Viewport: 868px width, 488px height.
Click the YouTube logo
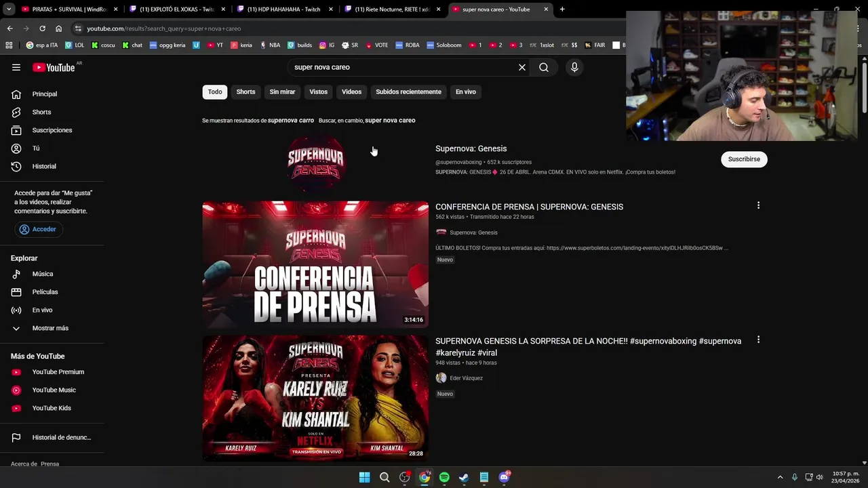pyautogui.click(x=54, y=67)
